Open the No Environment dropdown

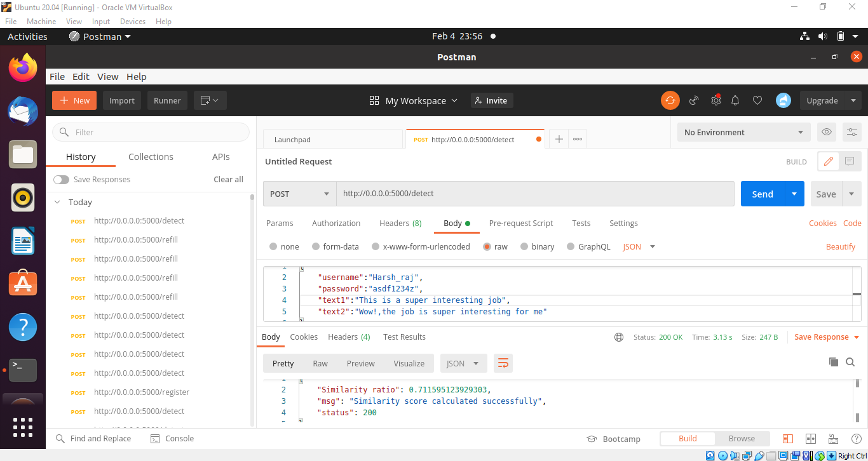[743, 131]
